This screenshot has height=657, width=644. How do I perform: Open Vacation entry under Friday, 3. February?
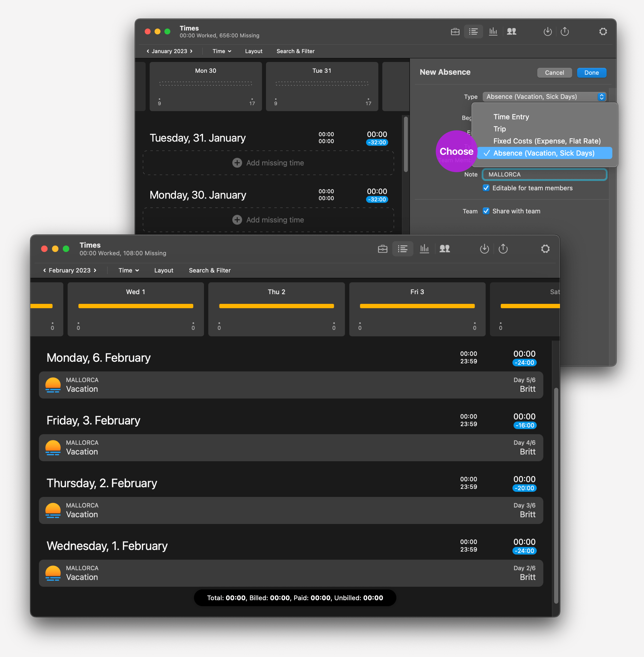coord(291,448)
